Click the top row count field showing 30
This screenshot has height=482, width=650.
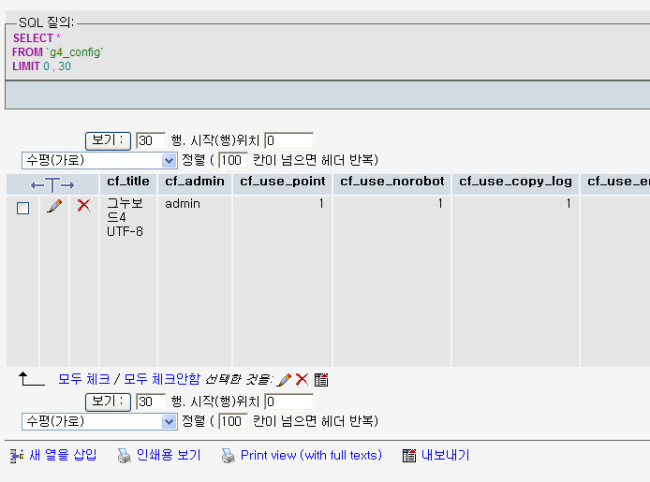[x=151, y=140]
